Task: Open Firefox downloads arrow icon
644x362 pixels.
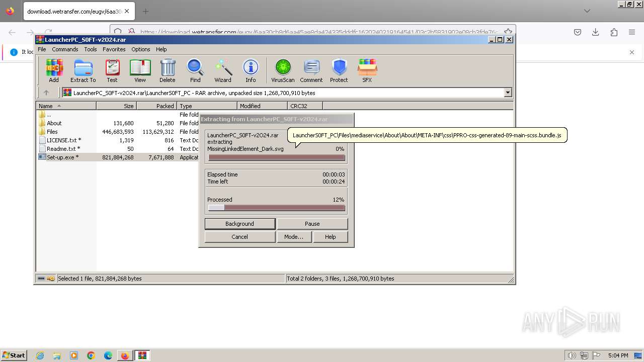Action: point(596,32)
